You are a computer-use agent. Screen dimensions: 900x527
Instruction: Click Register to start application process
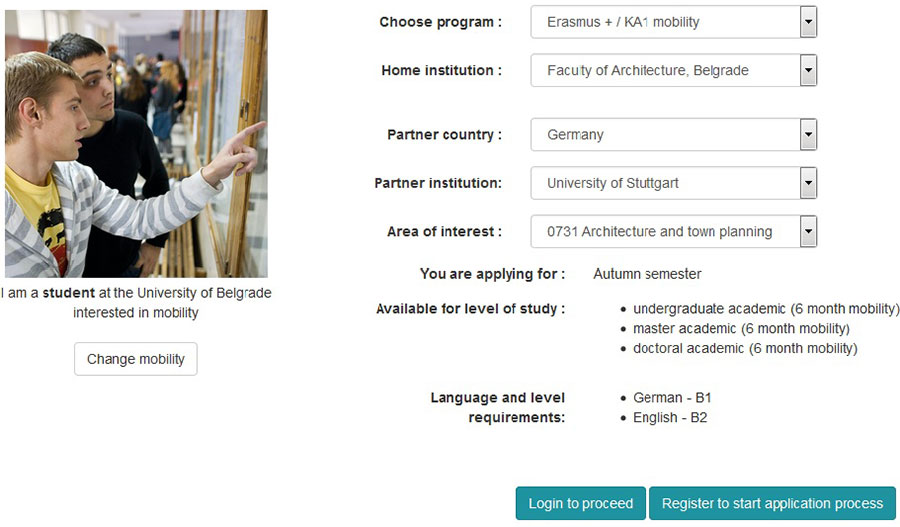tap(772, 504)
